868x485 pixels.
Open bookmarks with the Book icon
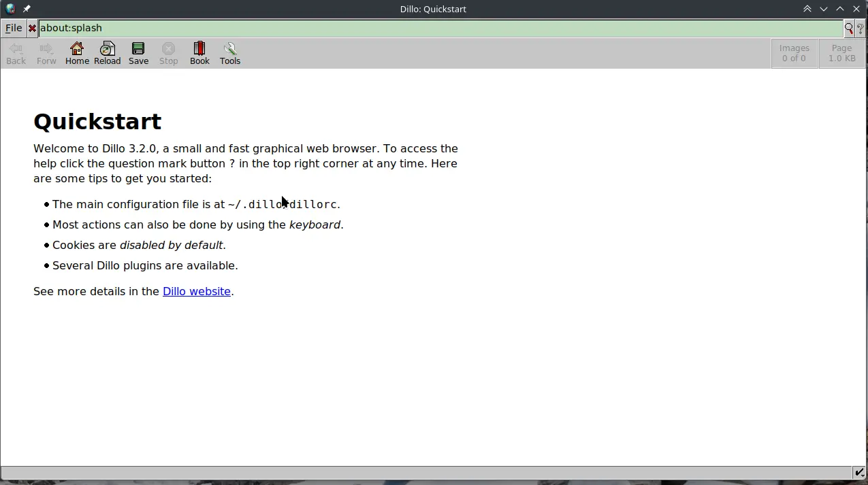pyautogui.click(x=199, y=54)
